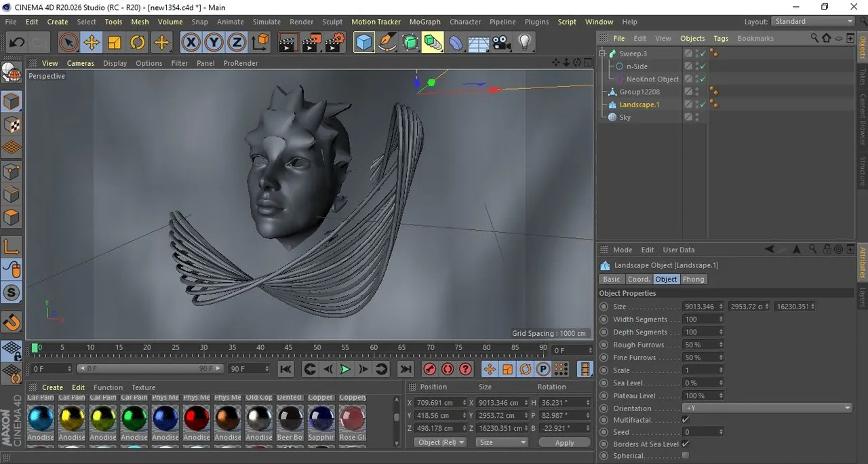Viewport: 868px width, 464px height.
Task: Toggle the X-axis lock
Action: click(191, 43)
